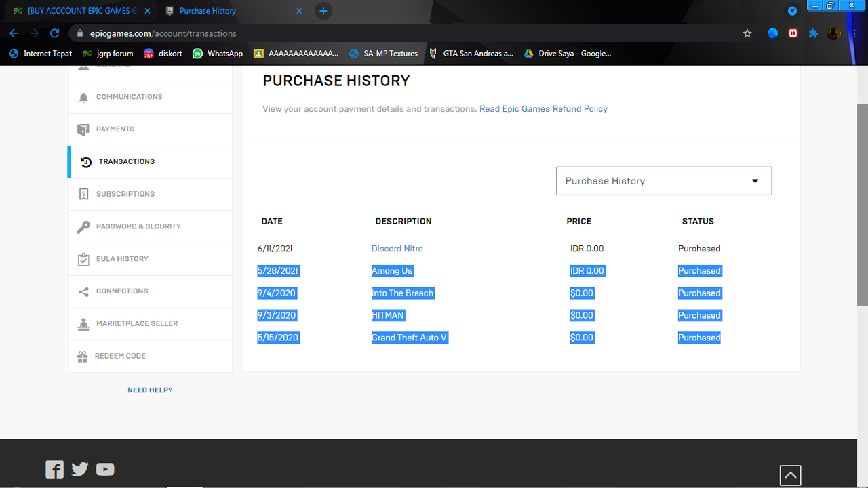The width and height of the screenshot is (868, 488).
Task: Open Password & Security section
Action: pyautogui.click(x=150, y=226)
